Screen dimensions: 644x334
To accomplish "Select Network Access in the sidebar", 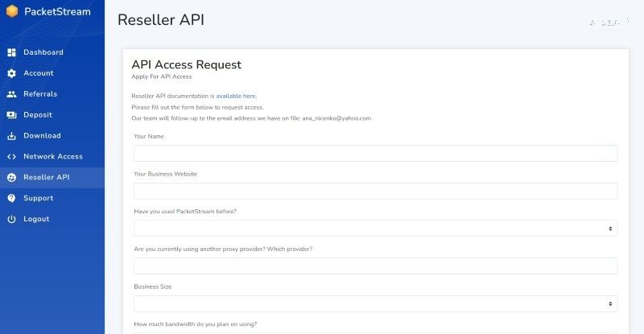I will [52, 156].
